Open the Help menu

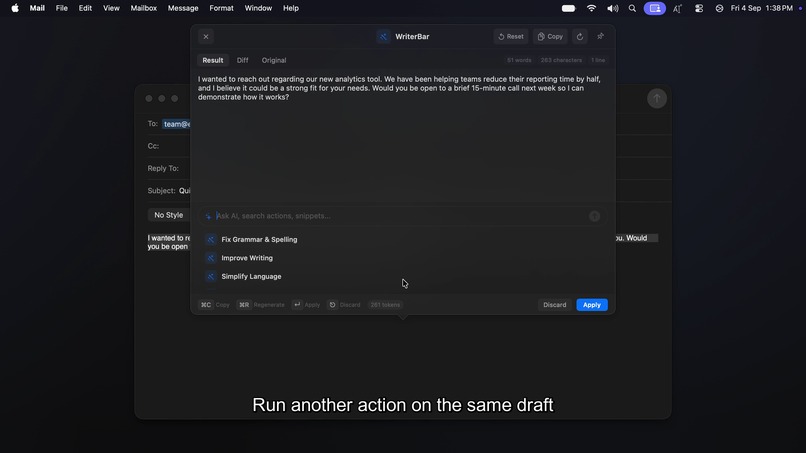[291, 8]
